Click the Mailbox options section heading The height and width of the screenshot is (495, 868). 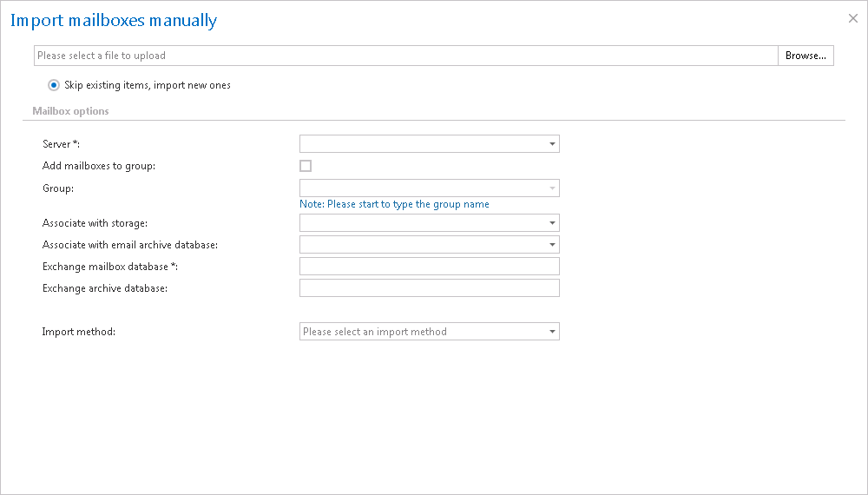[x=70, y=111]
